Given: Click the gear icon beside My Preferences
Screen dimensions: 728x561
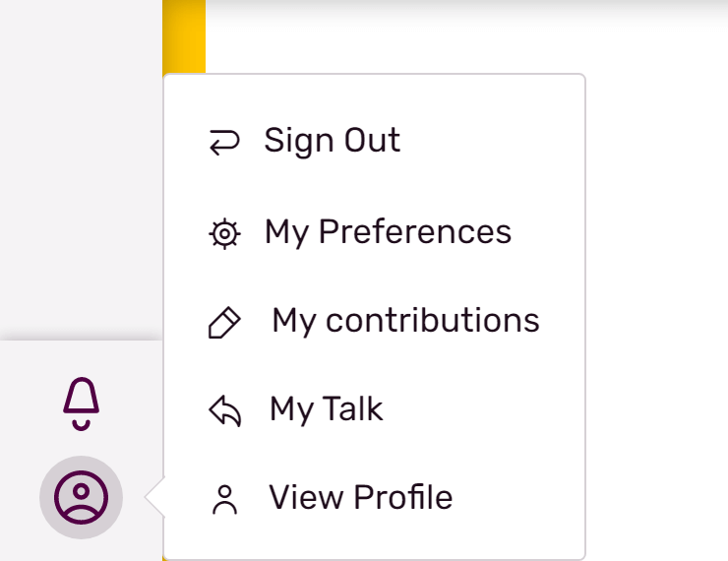Looking at the screenshot, I should tap(224, 234).
